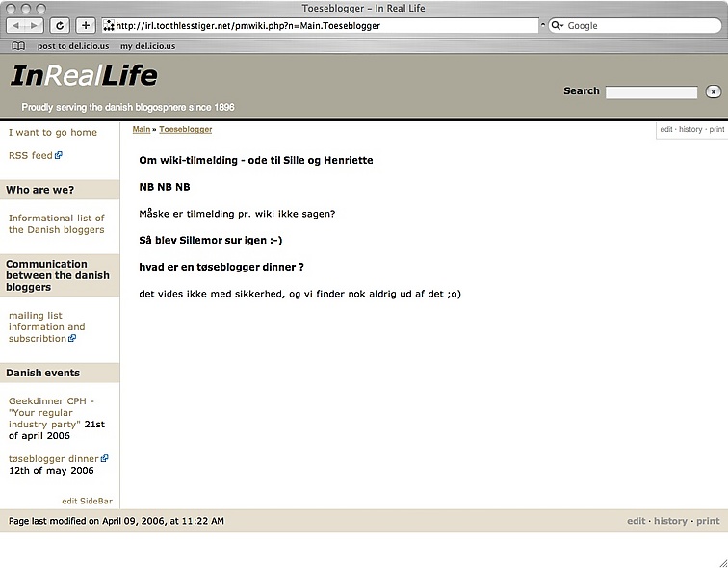Viewport: 728px width, 568px height.
Task: Click the yellow minimize window button
Action: (26, 9)
